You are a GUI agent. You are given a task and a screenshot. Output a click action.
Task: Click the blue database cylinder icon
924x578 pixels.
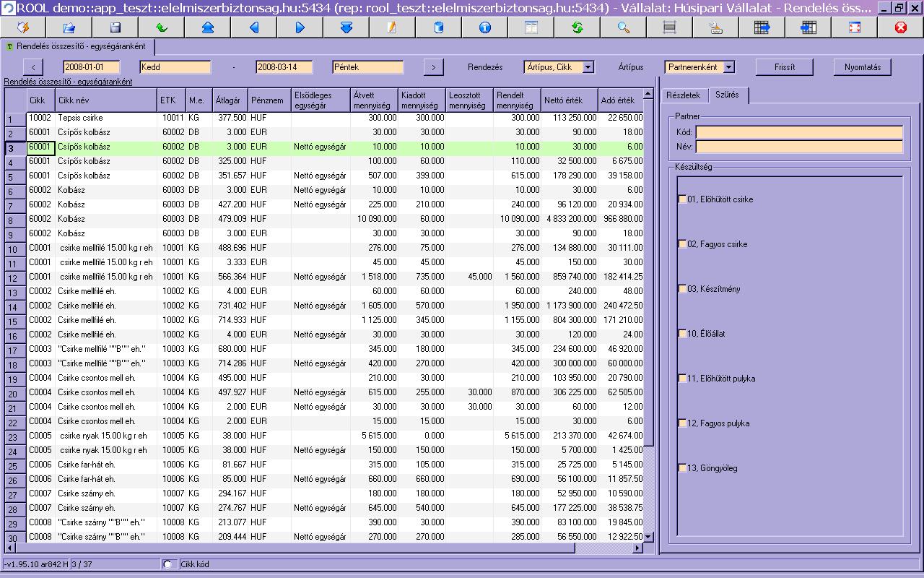point(438,27)
